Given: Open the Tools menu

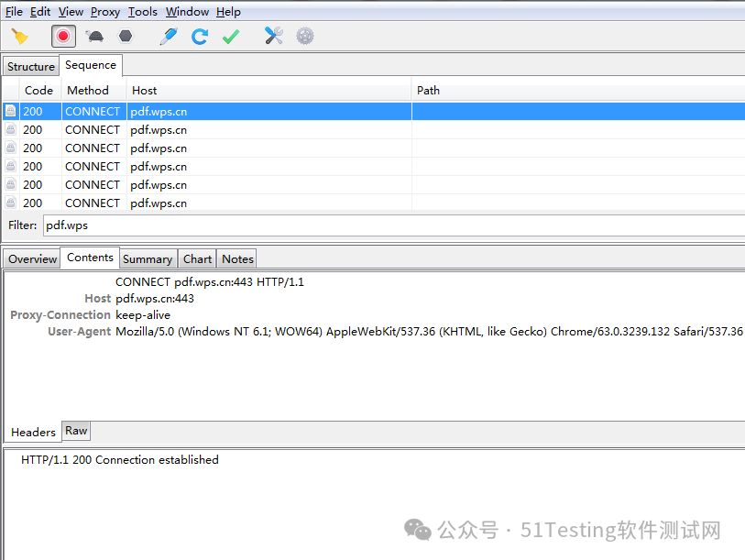Looking at the screenshot, I should click(143, 11).
